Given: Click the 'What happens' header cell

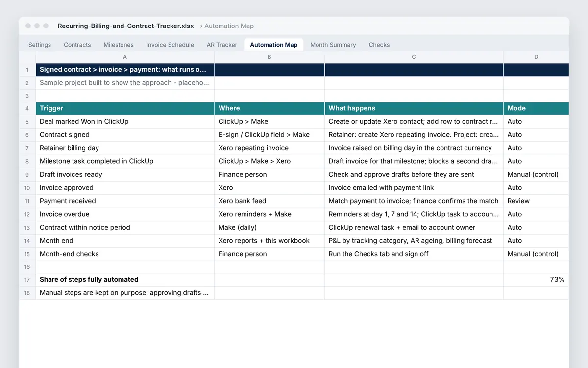Looking at the screenshot, I should 414,108.
